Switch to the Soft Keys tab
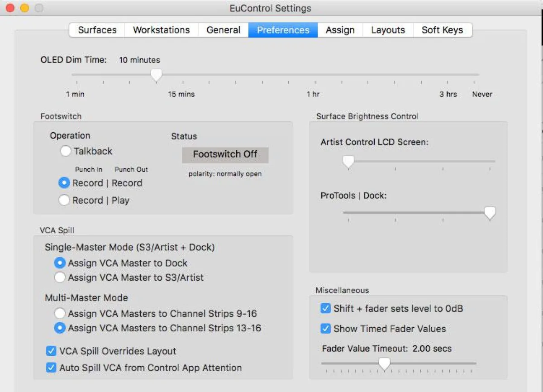Viewport: 543px width, 392px height. pos(442,30)
